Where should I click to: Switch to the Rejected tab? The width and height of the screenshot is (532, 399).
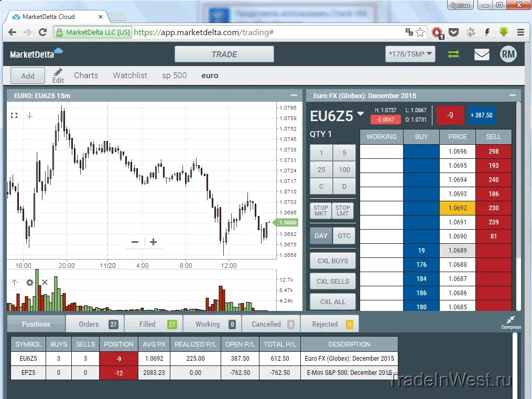(330, 324)
